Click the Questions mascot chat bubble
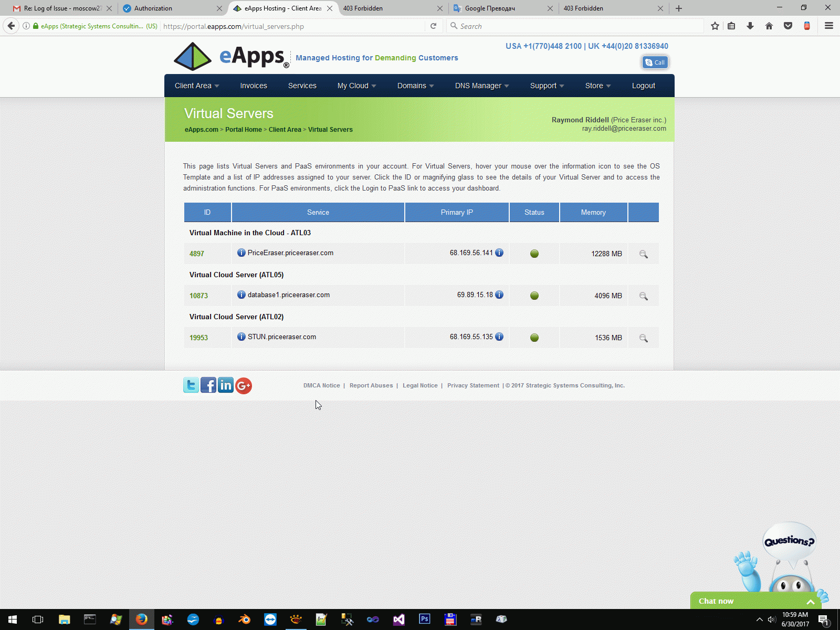Image resolution: width=840 pixels, height=630 pixels. [789, 540]
